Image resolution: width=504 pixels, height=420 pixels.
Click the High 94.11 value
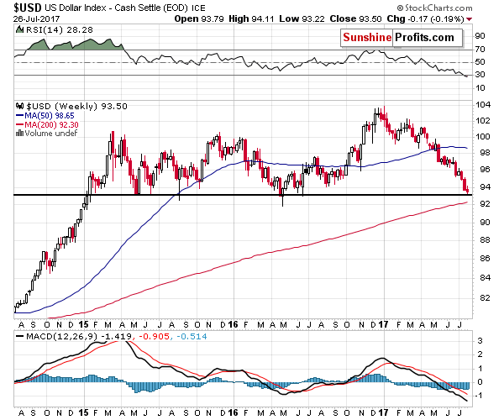click(251, 19)
